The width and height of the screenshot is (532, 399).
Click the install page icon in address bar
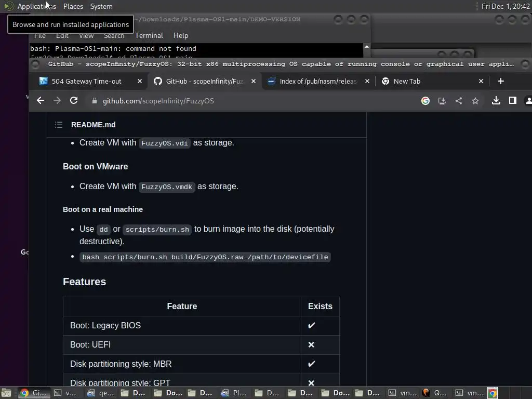pos(442,101)
